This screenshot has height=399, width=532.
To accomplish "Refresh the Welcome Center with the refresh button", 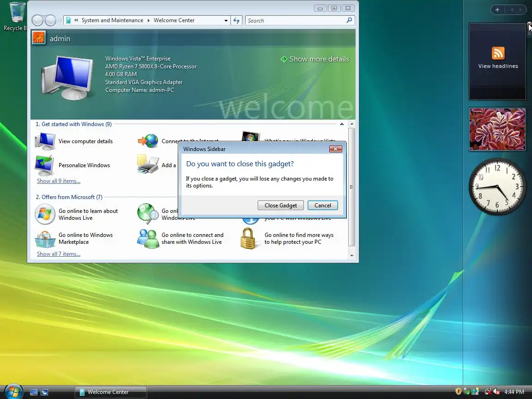I will (236, 21).
